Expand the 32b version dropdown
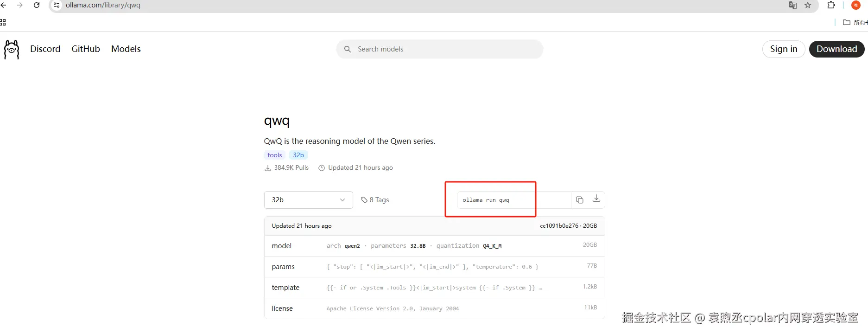The height and width of the screenshot is (334, 868). 309,200
